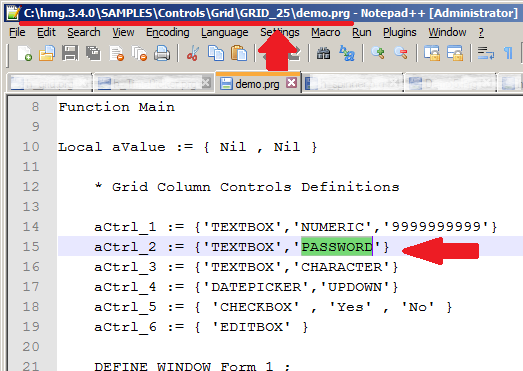The height and width of the screenshot is (371, 523).
Task: Click the Zoom In magnifier icon
Action: tap(378, 53)
